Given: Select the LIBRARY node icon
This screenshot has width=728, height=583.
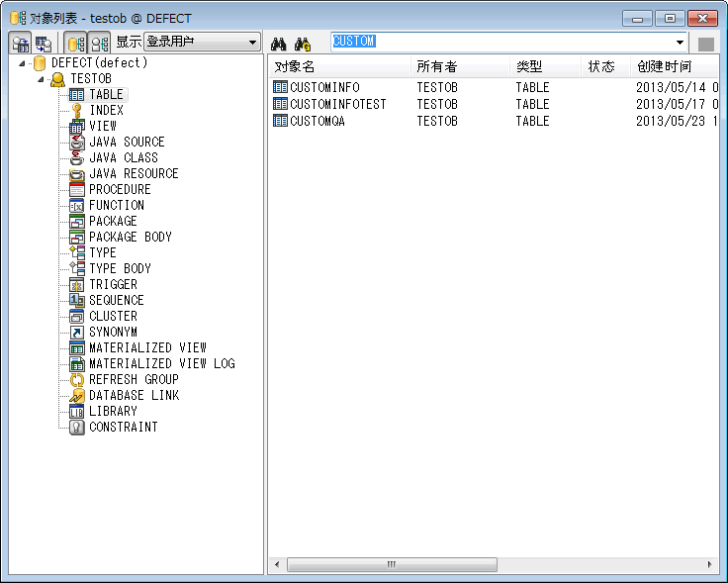Looking at the screenshot, I should pos(76,411).
